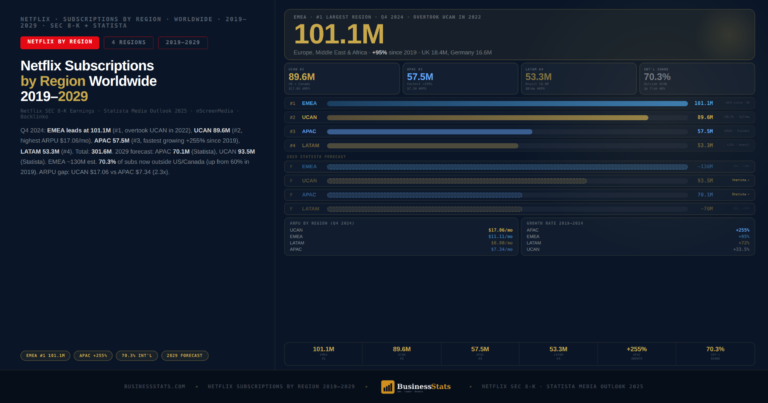Click the Netflix Subscriptions by Region title
Viewport: 768px width, 403px height.
coord(89,81)
